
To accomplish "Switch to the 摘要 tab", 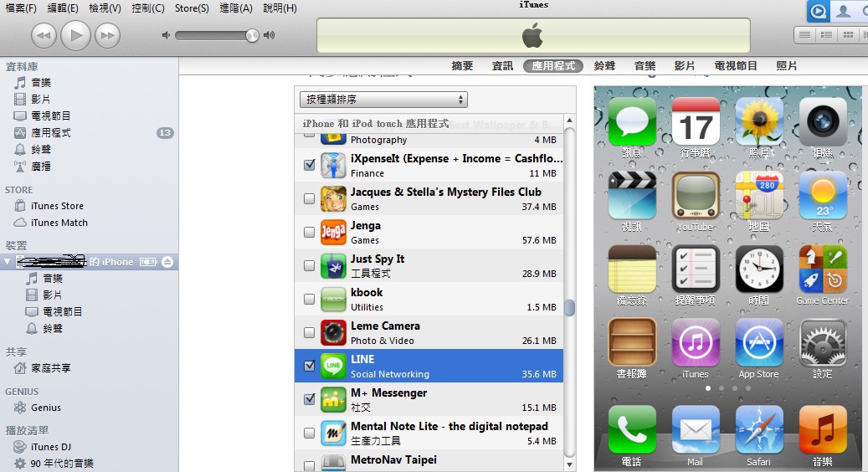I will click(462, 66).
